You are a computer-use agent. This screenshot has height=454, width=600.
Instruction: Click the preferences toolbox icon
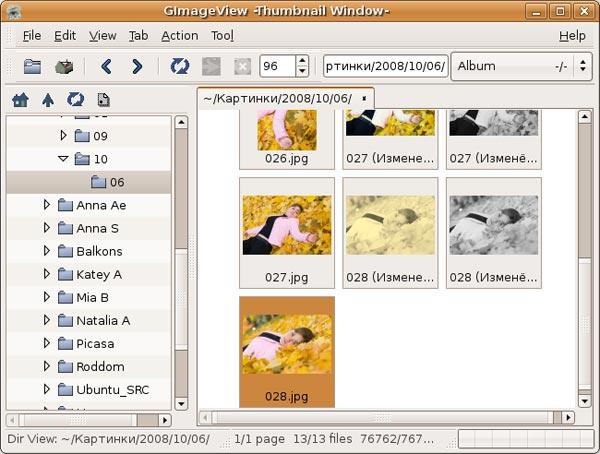coord(64,67)
